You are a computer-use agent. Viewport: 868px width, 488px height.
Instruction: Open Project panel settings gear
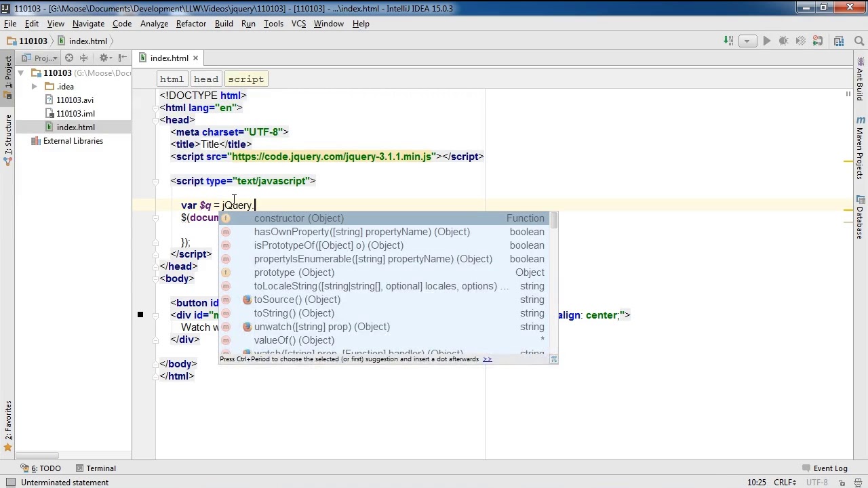pos(104,58)
